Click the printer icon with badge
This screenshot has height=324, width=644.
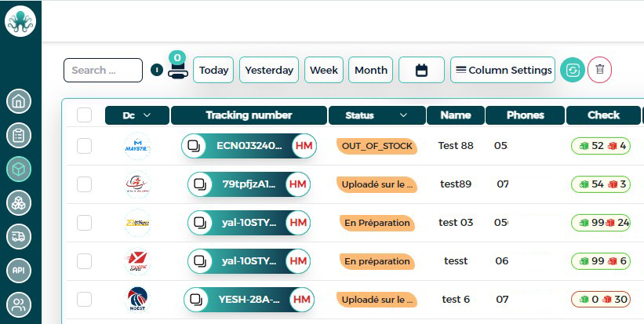pyautogui.click(x=177, y=71)
